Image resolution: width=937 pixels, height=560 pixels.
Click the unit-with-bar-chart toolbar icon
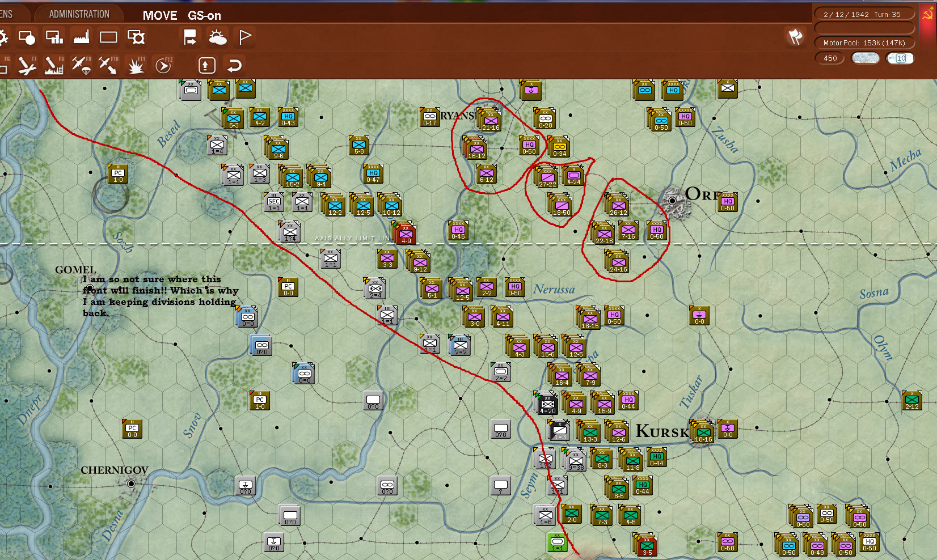coord(54,37)
